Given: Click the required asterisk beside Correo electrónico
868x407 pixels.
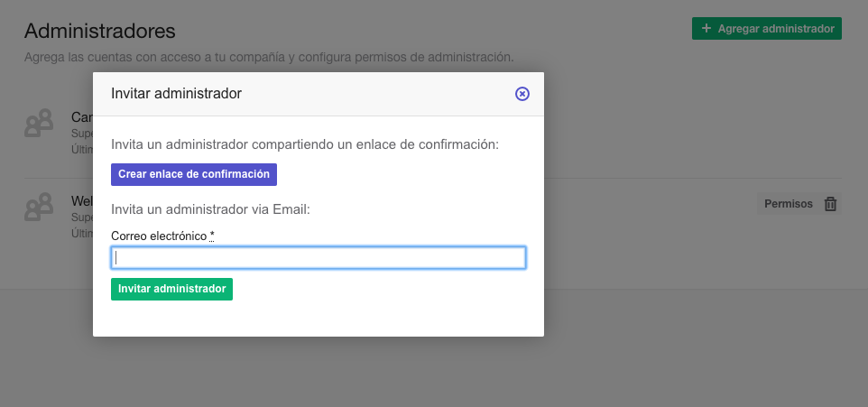Looking at the screenshot, I should [x=212, y=236].
